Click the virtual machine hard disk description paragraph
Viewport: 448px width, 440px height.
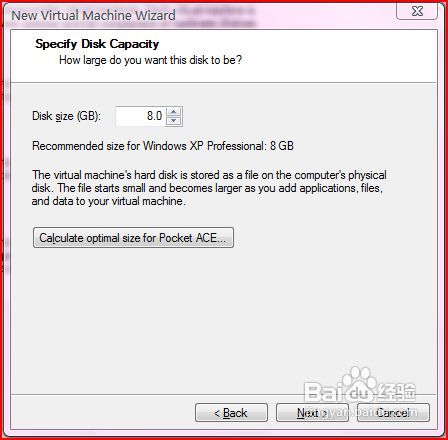pos(209,188)
